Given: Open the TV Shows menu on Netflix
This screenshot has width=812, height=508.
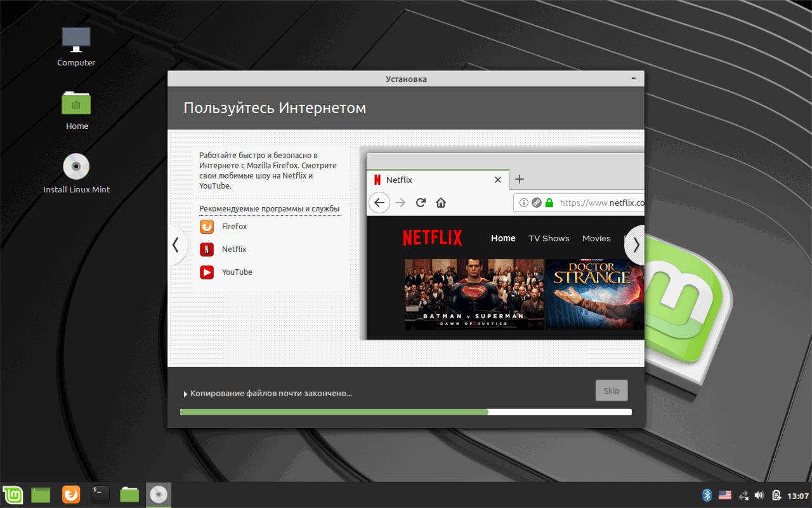Looking at the screenshot, I should coord(549,239).
